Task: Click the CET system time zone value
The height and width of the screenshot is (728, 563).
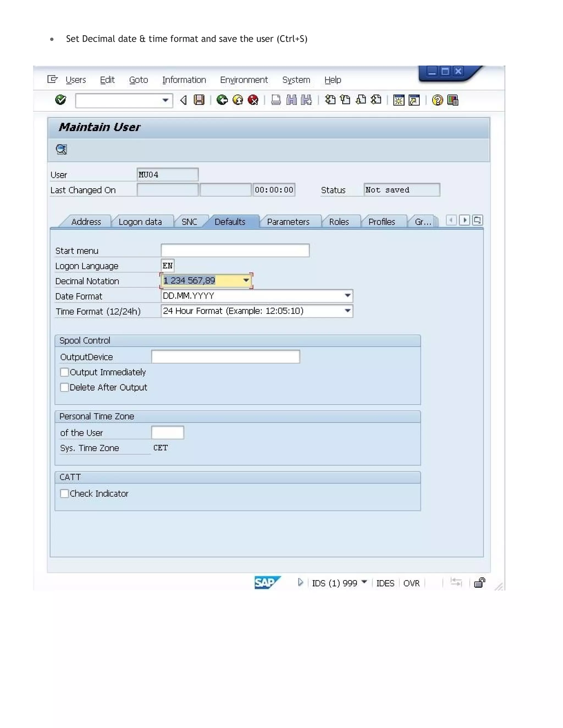Action: point(161,448)
